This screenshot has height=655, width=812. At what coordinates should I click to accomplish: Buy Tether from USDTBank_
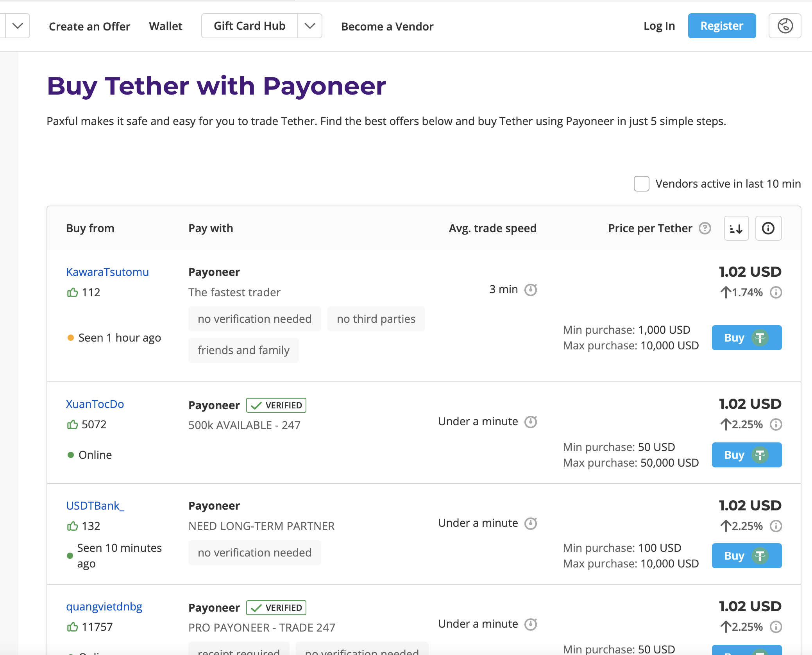coord(747,556)
